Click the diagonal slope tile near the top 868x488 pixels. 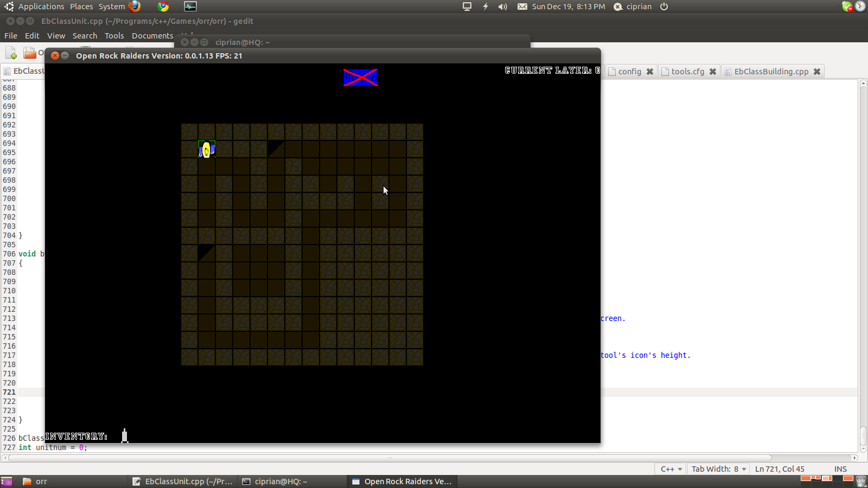(276, 149)
